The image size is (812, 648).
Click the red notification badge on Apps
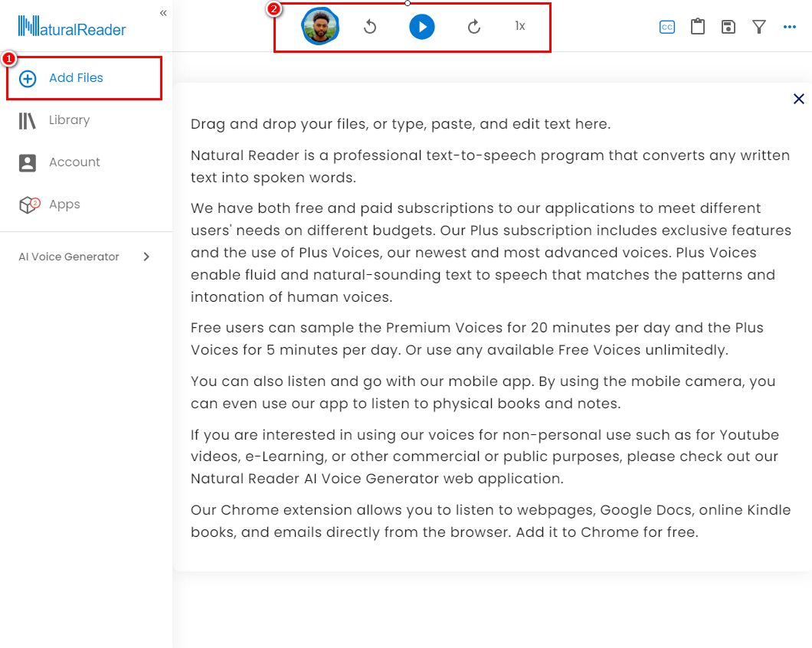coord(35,202)
